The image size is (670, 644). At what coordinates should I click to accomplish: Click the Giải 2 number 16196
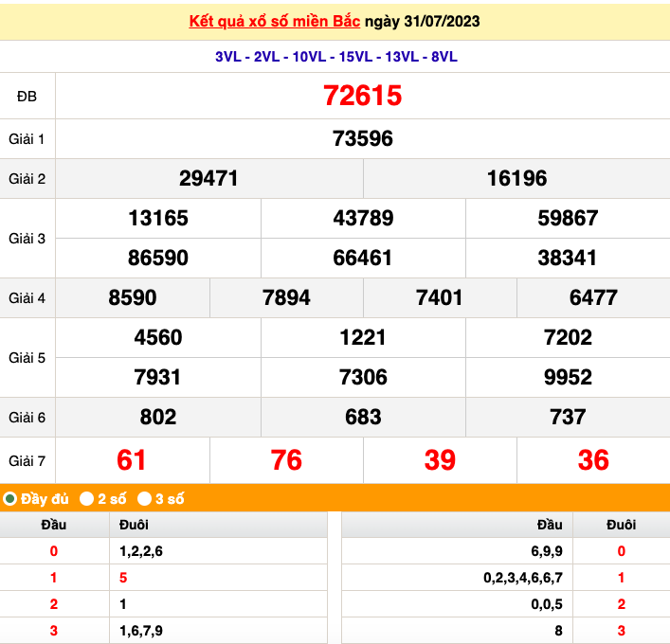[516, 178]
